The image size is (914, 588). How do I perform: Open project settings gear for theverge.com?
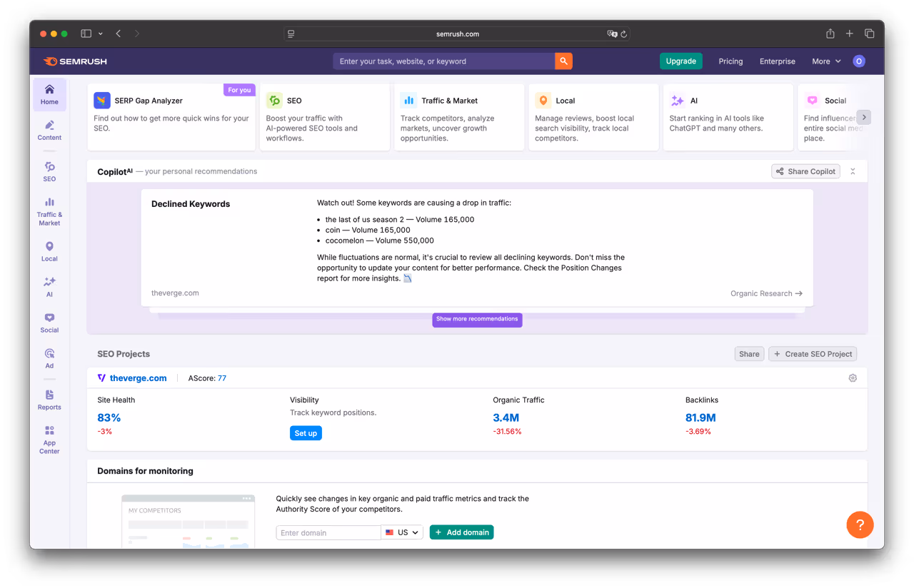pos(853,378)
